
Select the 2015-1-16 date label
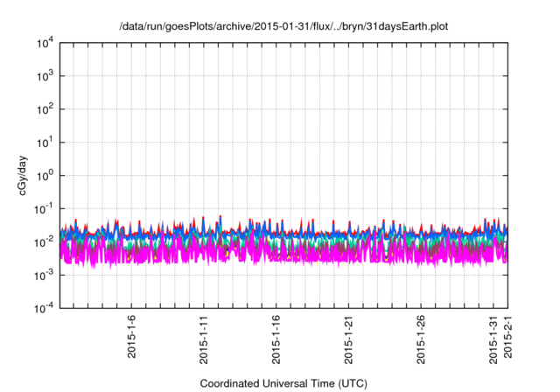point(276,338)
